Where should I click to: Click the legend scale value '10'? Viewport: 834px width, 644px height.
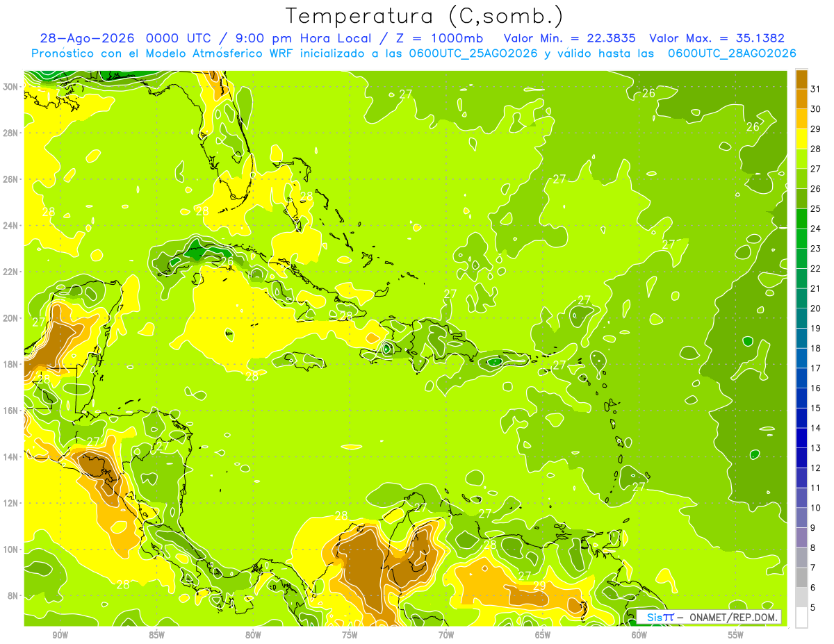coord(816,509)
